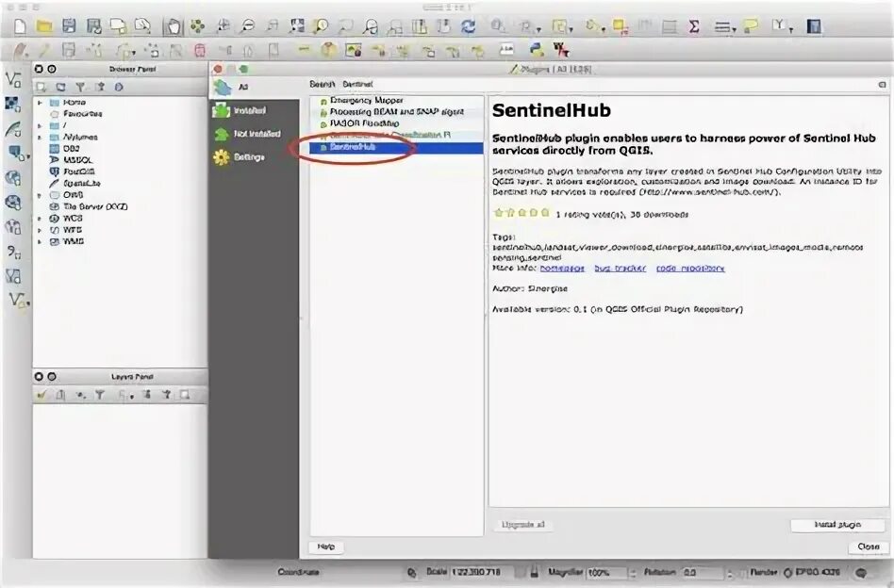Toggle mouse extents icon beside Coordinate
The height and width of the screenshot is (588, 894).
pyautogui.click(x=412, y=573)
